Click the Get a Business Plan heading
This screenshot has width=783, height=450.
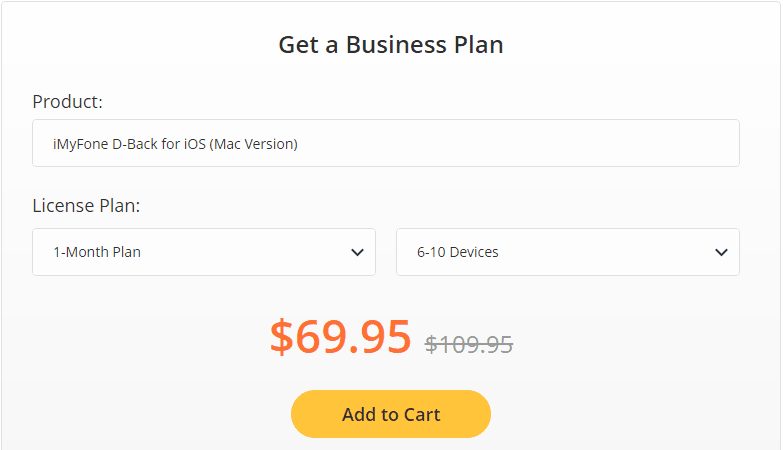click(391, 45)
